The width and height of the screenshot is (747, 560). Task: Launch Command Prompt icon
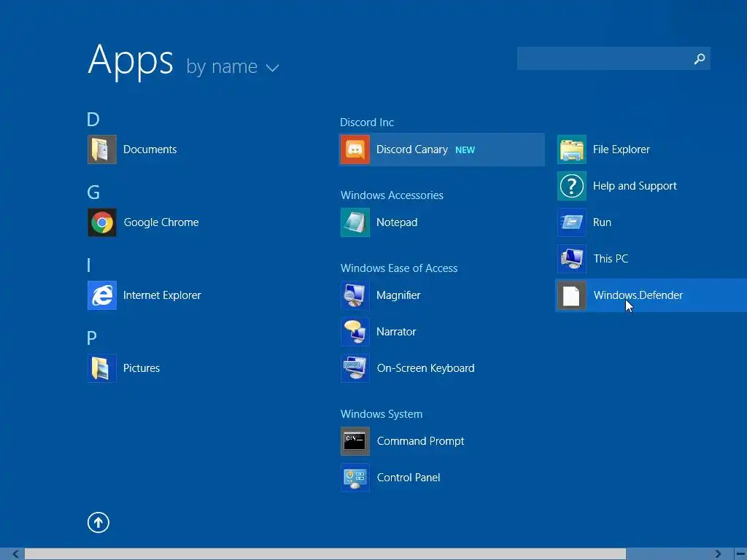coord(355,441)
